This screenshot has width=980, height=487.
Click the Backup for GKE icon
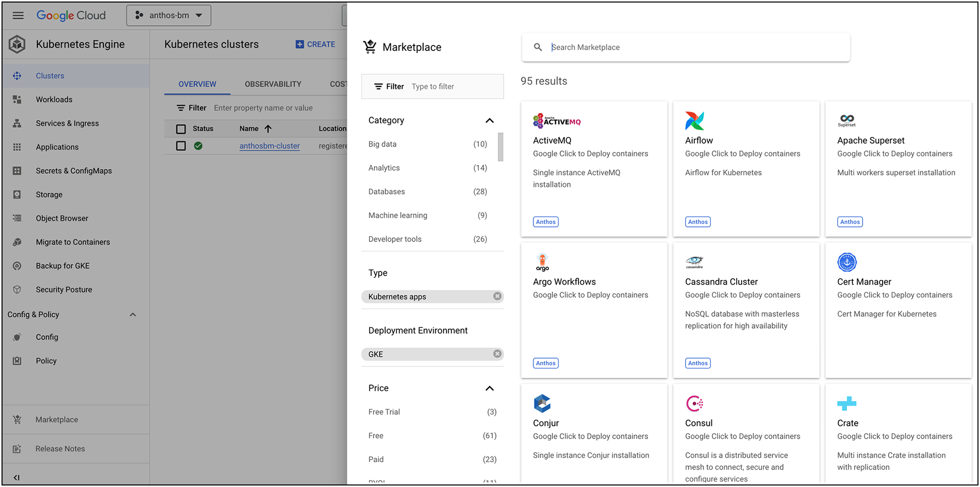[17, 266]
